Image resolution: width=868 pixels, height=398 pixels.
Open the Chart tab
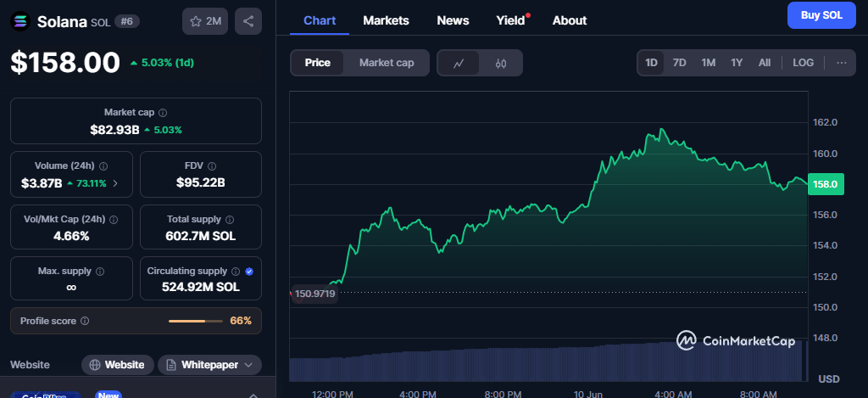[x=320, y=20]
